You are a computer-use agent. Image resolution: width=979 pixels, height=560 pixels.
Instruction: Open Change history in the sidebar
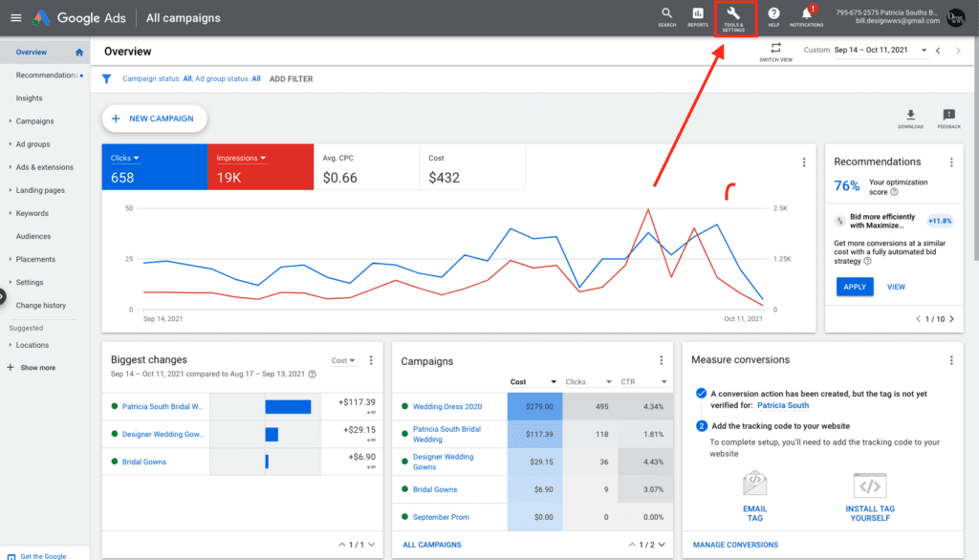click(40, 306)
